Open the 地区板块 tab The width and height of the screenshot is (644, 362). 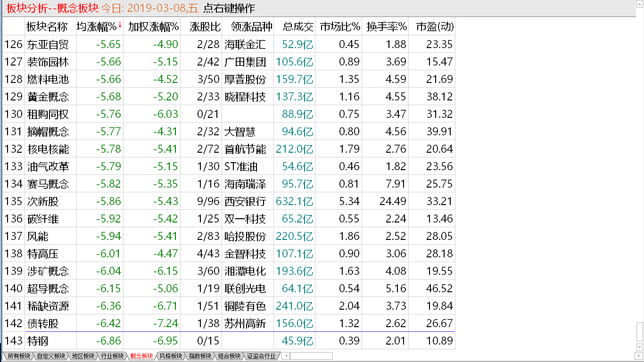point(83,356)
